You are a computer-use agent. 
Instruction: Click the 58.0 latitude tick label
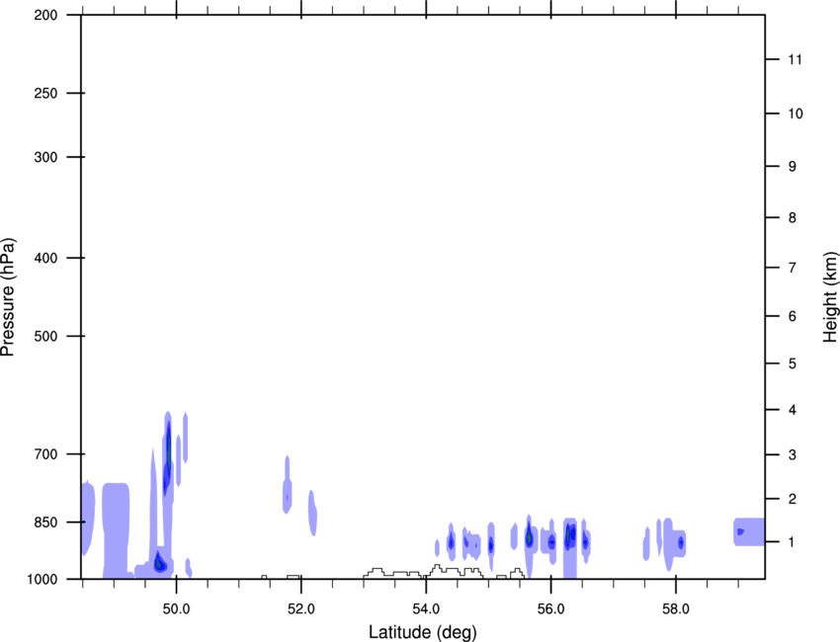coord(676,609)
